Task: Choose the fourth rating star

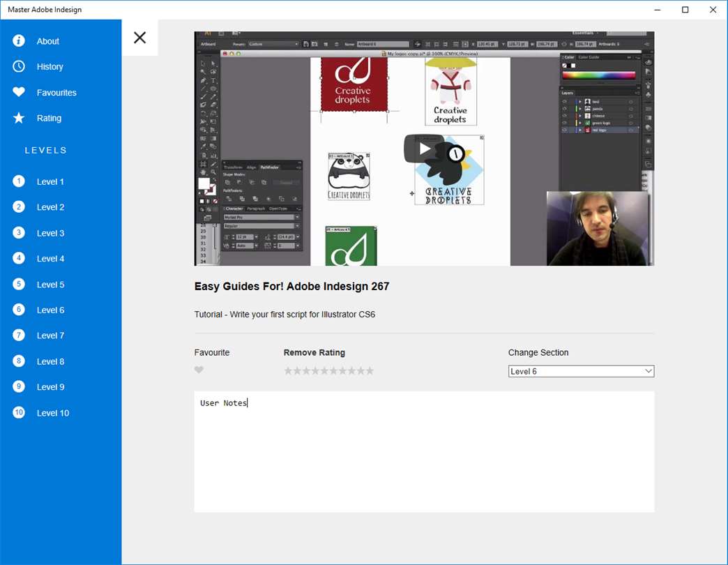Action: pyautogui.click(x=315, y=370)
